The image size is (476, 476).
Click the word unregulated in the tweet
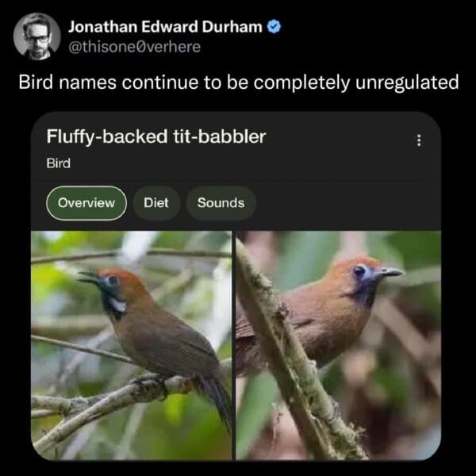coord(407,82)
